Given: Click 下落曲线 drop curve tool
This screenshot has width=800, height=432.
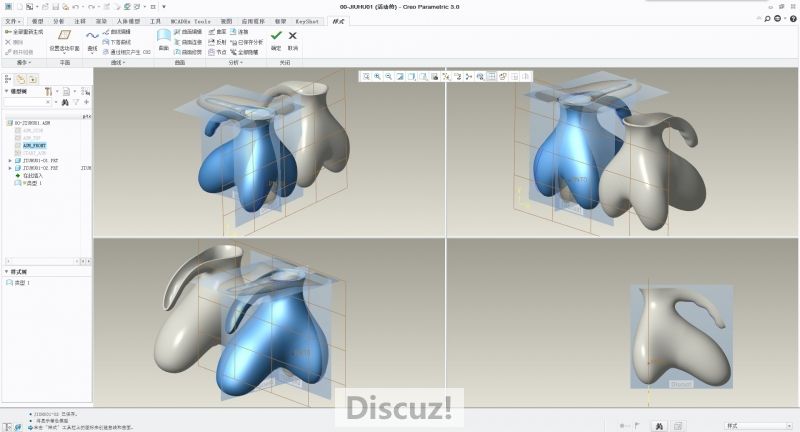Looking at the screenshot, I should pos(117,42).
